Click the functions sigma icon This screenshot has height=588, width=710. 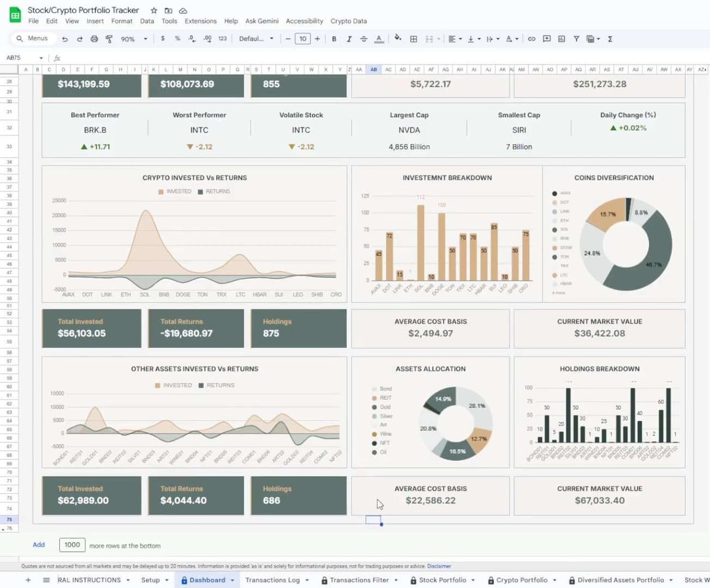click(x=610, y=39)
